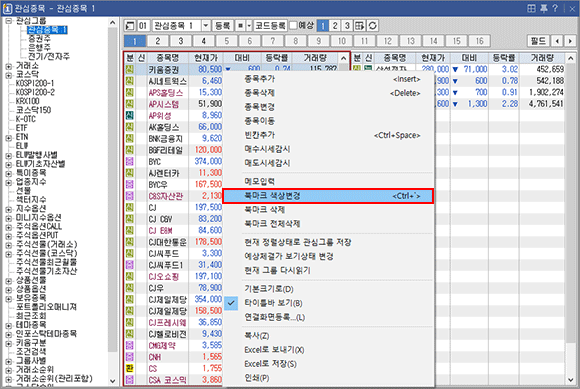Image resolution: width=580 pixels, height=389 pixels.
Task: Click the bookmark icon of BGF리테일 row
Action: pos(129,150)
